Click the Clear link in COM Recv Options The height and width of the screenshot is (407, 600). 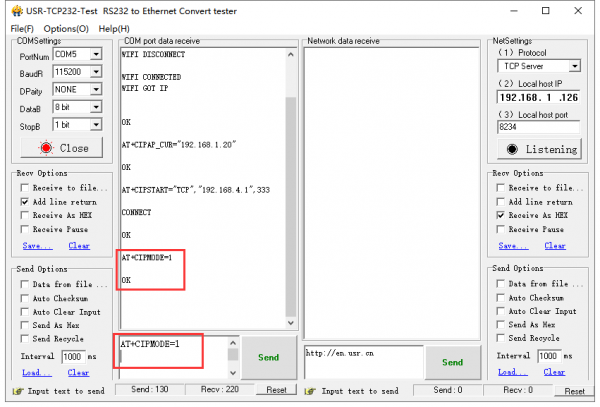click(x=79, y=245)
